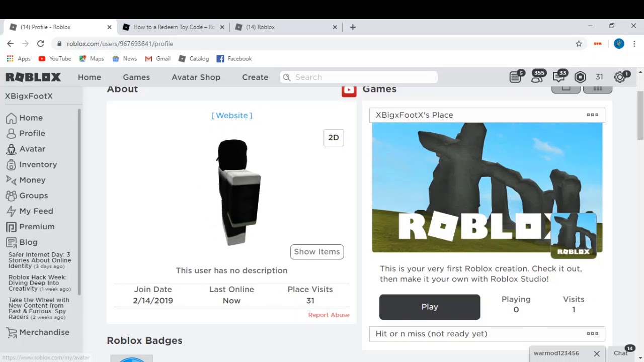Open Inventory in sidebar
The height and width of the screenshot is (362, 644).
coord(31,164)
